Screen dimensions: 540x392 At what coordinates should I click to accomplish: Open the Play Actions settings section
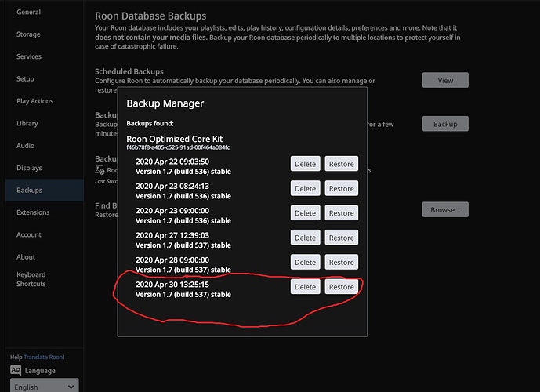[34, 101]
